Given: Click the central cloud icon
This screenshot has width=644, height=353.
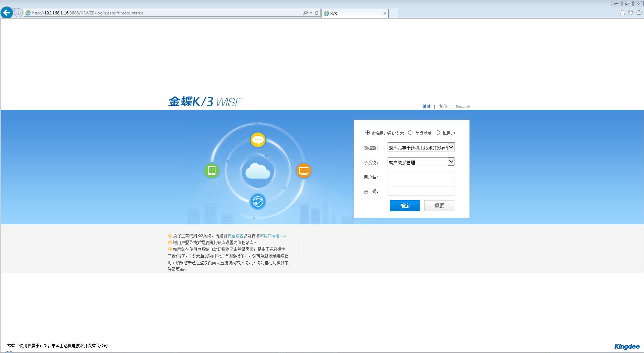Looking at the screenshot, I should (258, 171).
